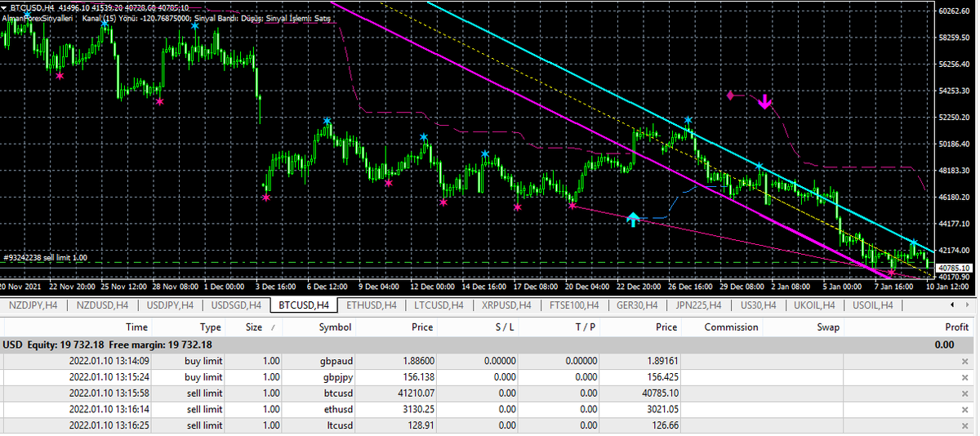Screen dimensions: 980x436
Task: Click the order time 2022.01.10 13:16:25
Action: [x=109, y=425]
